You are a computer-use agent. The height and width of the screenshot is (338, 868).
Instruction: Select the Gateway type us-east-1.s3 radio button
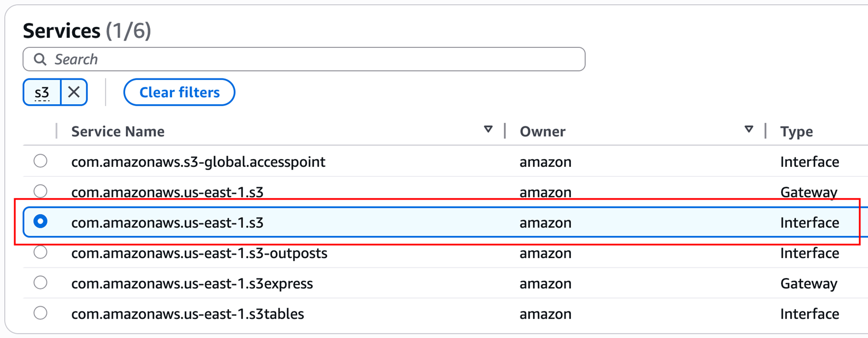click(x=41, y=191)
